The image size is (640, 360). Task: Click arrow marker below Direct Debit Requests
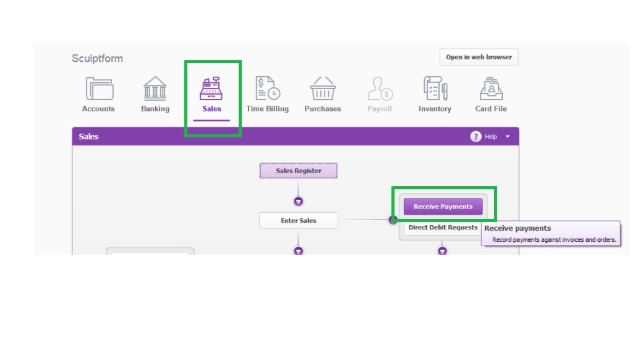(x=442, y=251)
